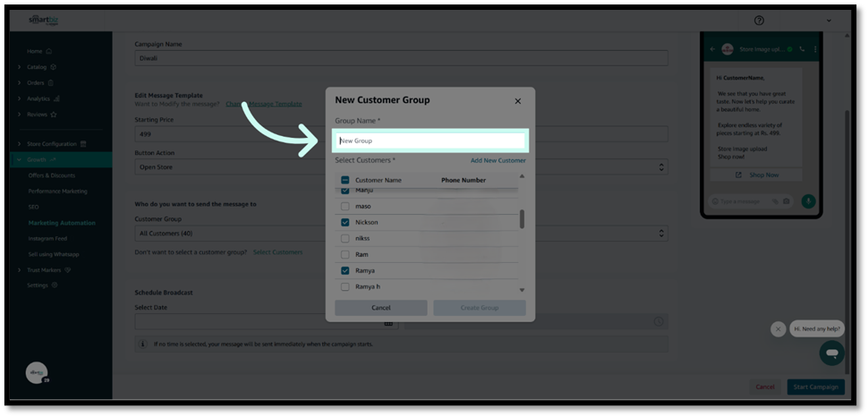The height and width of the screenshot is (417, 868).
Task: Click the Add New Customer link
Action: tap(498, 161)
